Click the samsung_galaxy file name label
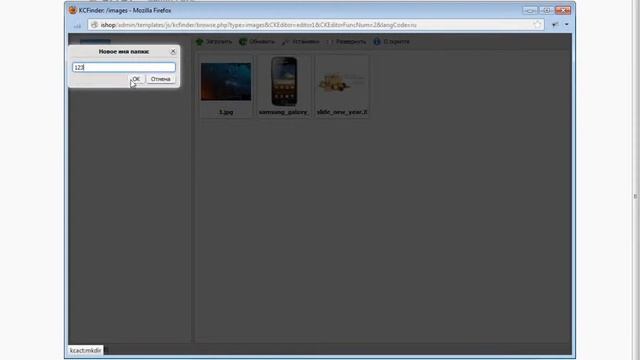Screen dimensions: 640x360 pyautogui.click(x=284, y=112)
